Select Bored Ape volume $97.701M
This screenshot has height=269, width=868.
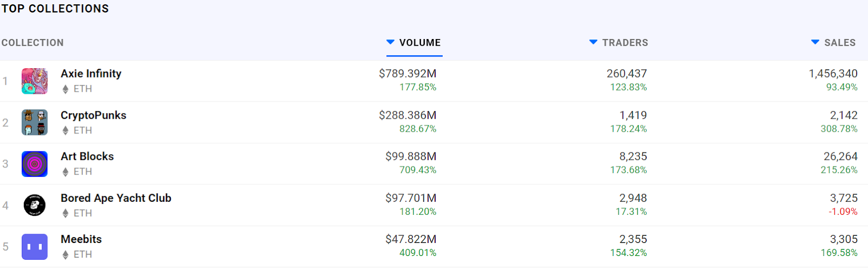click(411, 198)
